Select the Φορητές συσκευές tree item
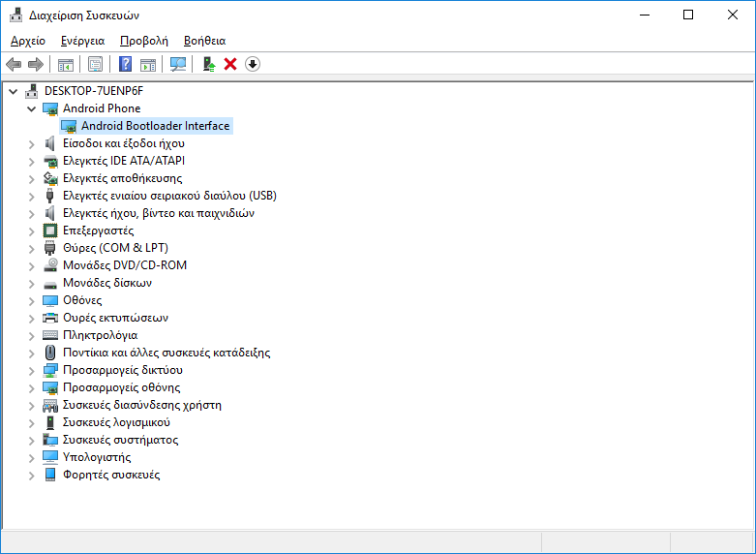The image size is (756, 554). coord(111,475)
